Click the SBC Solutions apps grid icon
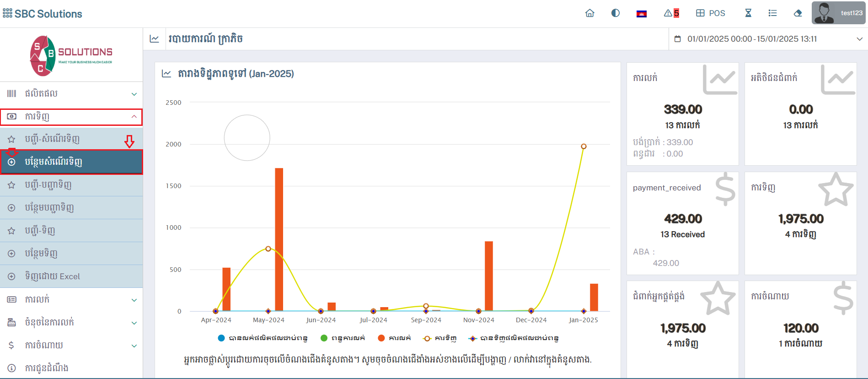The image size is (868, 379). (x=7, y=13)
